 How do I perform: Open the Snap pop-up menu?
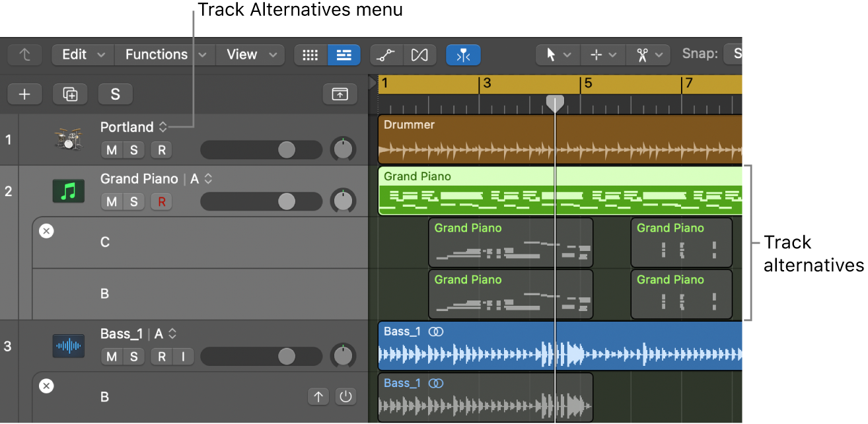point(733,55)
